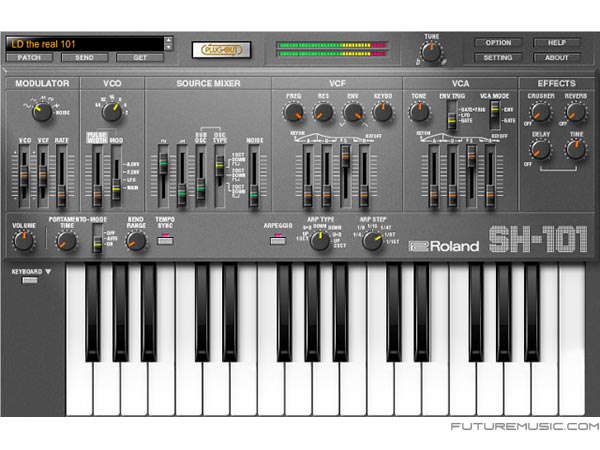Click the SUB OSC level slider
The image size is (600, 450).
(201, 177)
